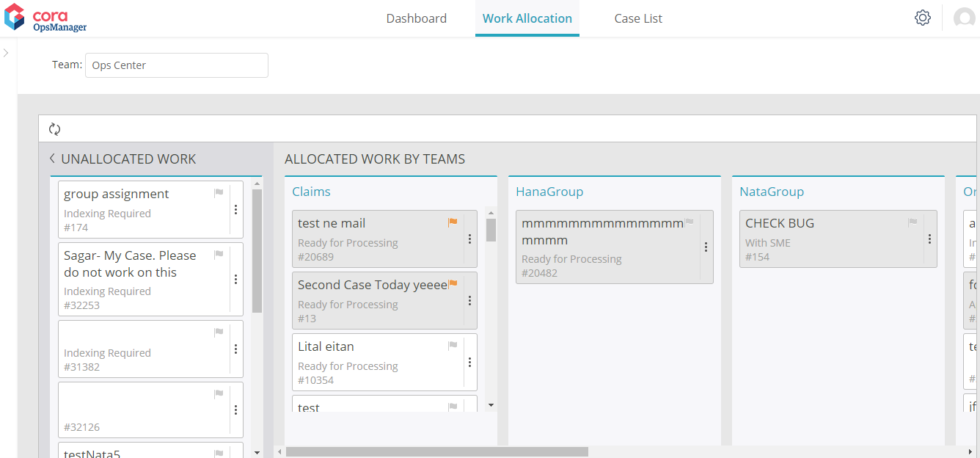980x458 pixels.
Task: Click case number #174
Action: click(x=76, y=228)
